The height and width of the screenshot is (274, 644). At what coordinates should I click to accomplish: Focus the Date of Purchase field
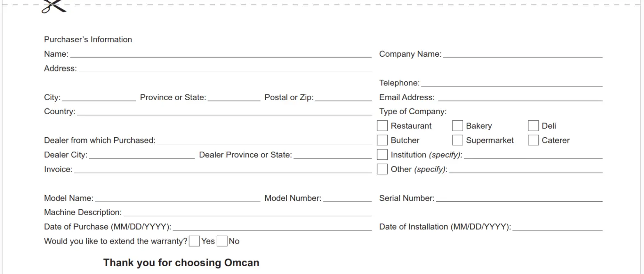272,226
